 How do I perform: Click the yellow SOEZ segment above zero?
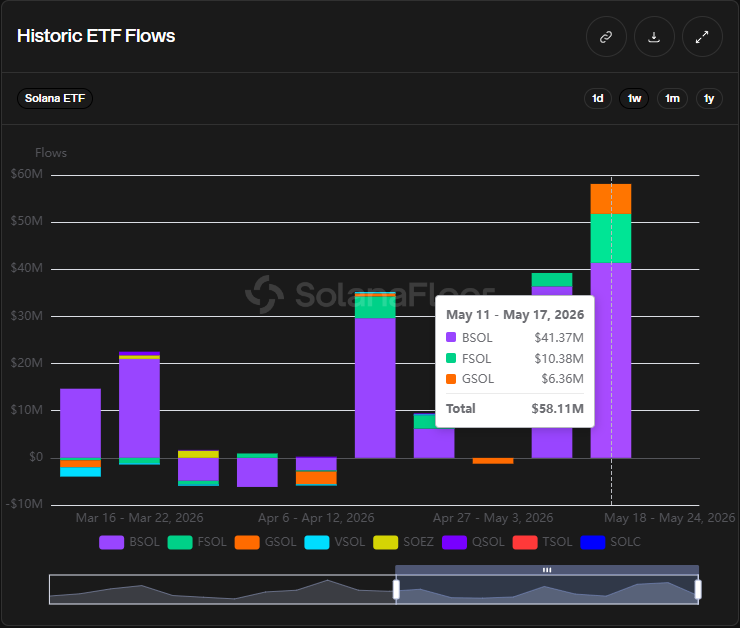pos(198,454)
